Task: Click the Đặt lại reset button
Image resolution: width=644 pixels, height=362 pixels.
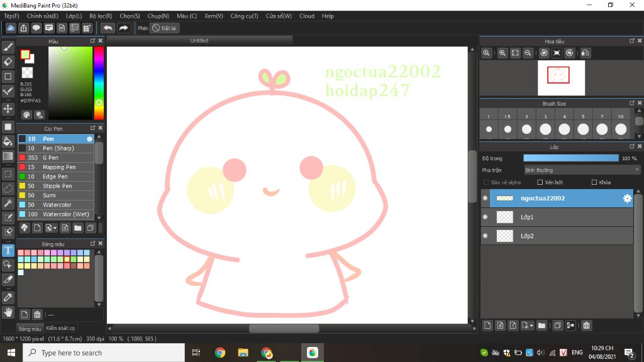Action: pyautogui.click(x=164, y=28)
